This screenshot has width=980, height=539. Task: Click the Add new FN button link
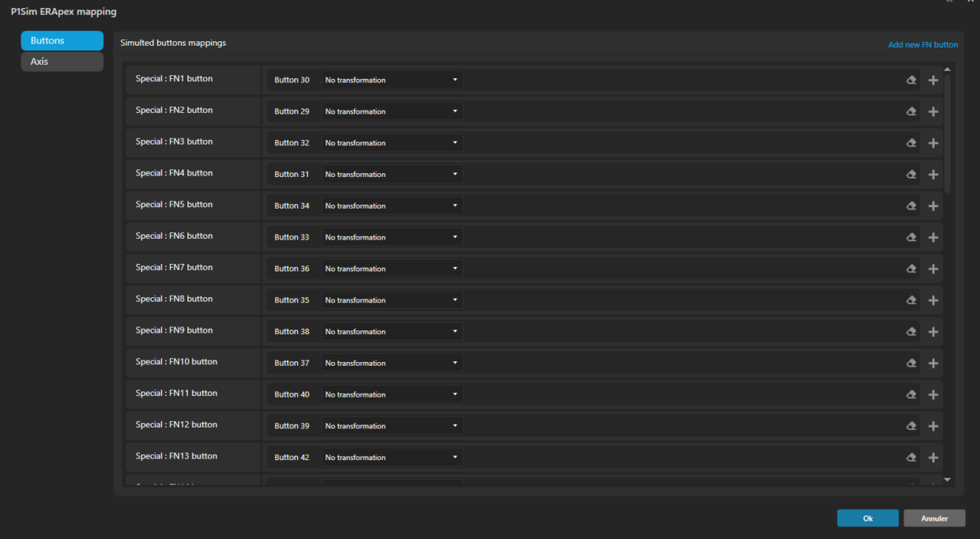(922, 45)
